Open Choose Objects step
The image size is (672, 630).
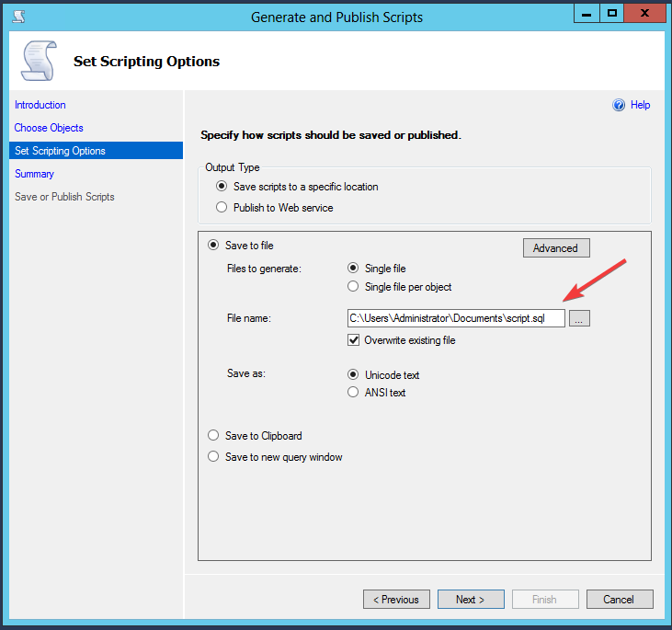49,128
